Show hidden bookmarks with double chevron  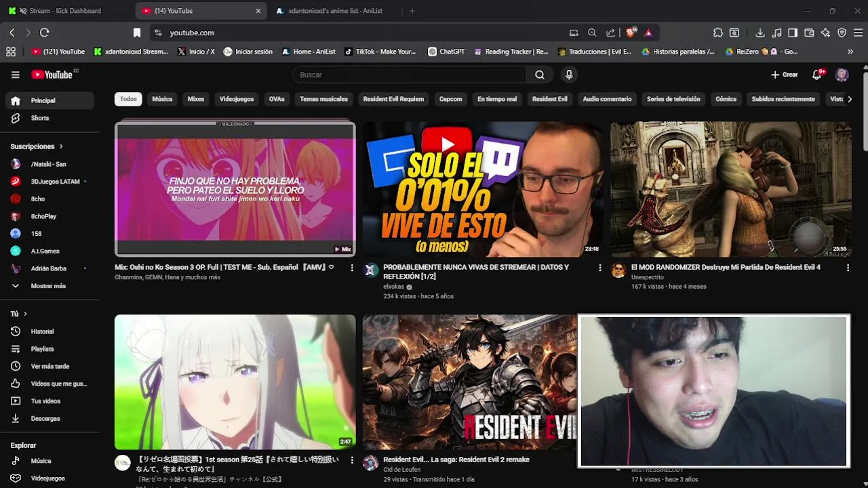point(850,52)
